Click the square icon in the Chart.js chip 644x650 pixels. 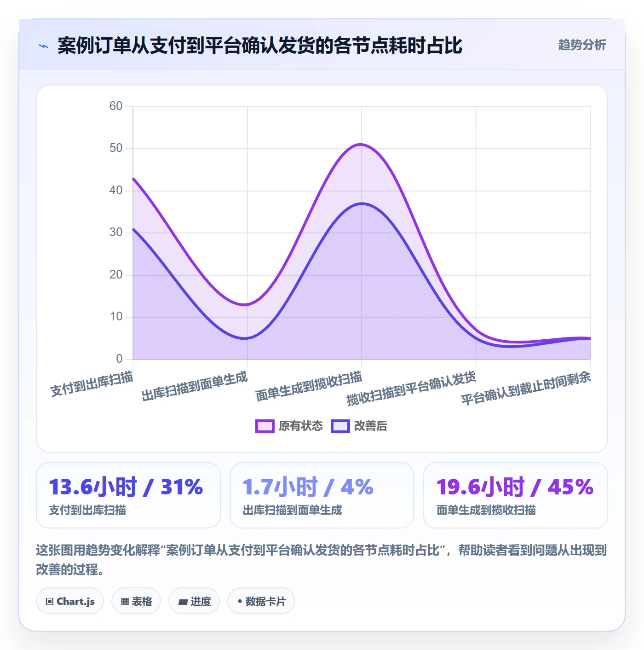pos(50,601)
